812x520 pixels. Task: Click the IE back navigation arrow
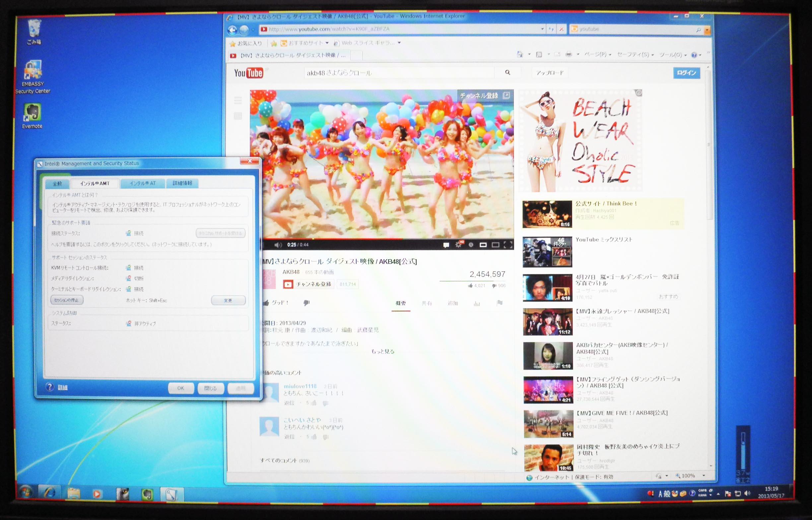click(232, 30)
